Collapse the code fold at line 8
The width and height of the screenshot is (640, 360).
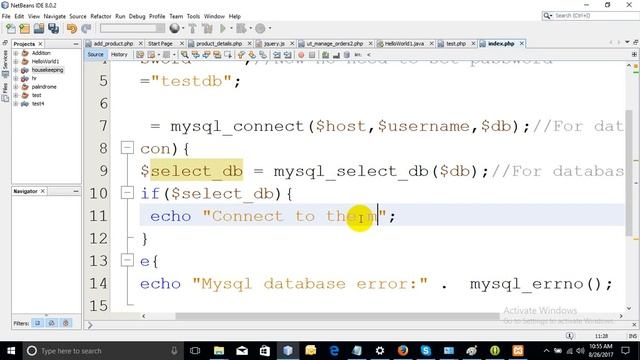[x=127, y=147]
